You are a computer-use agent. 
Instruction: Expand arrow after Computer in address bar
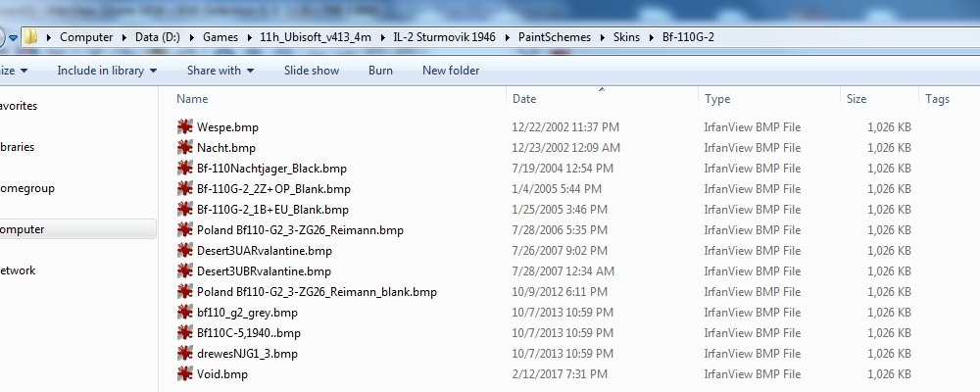pos(125,37)
